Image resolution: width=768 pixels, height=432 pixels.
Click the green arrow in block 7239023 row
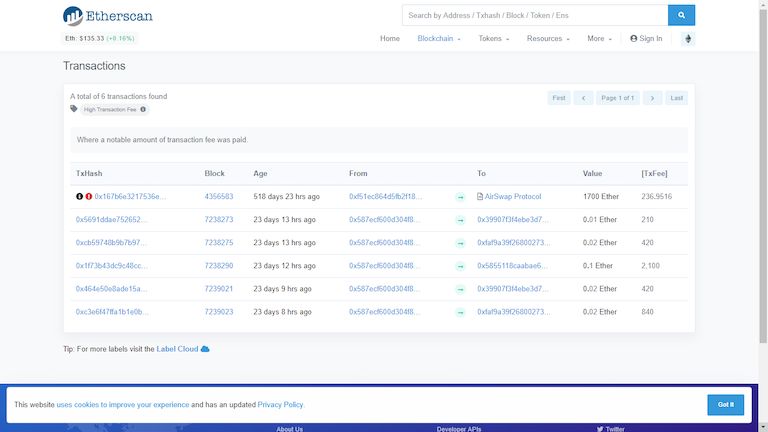tap(460, 312)
